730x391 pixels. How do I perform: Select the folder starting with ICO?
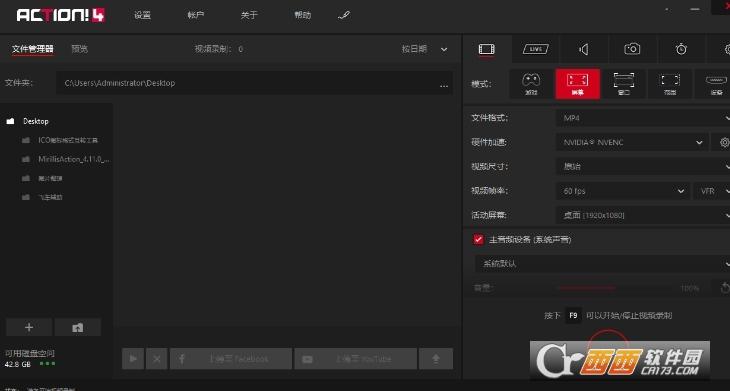coord(68,140)
